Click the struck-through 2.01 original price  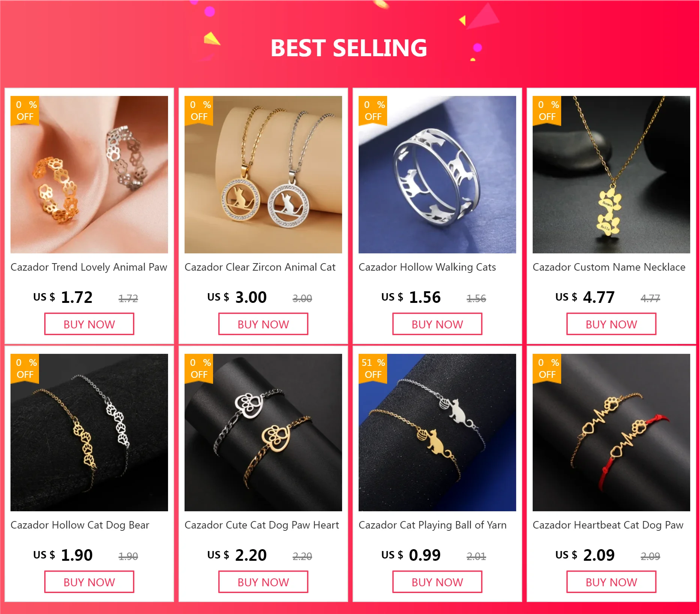point(476,556)
